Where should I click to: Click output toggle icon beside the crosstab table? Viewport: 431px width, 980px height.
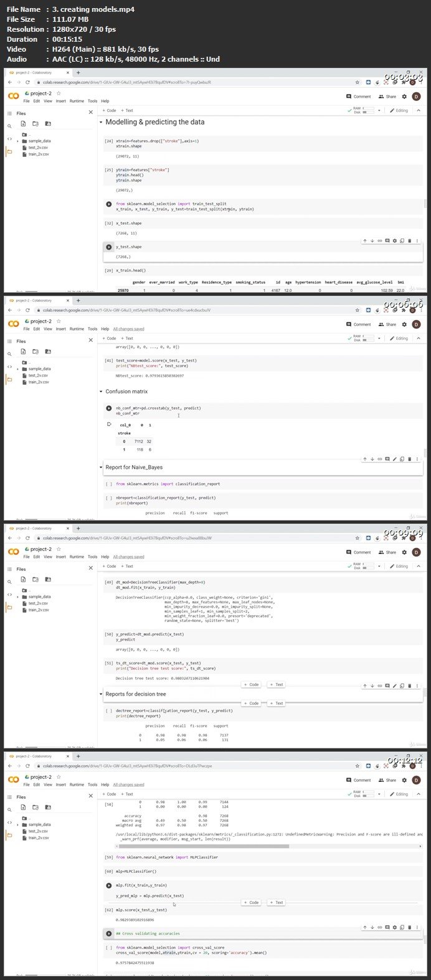click(110, 425)
